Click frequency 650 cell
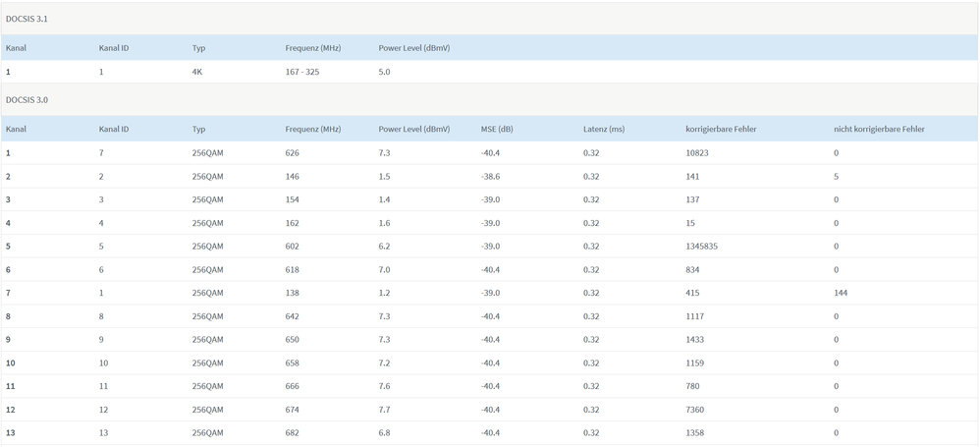 pyautogui.click(x=292, y=340)
